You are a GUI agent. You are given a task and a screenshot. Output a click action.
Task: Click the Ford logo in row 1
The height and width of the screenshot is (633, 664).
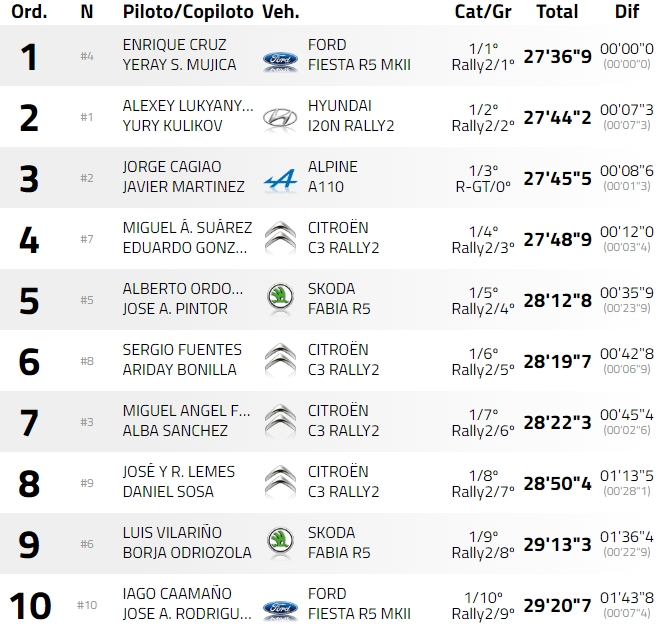279,59
